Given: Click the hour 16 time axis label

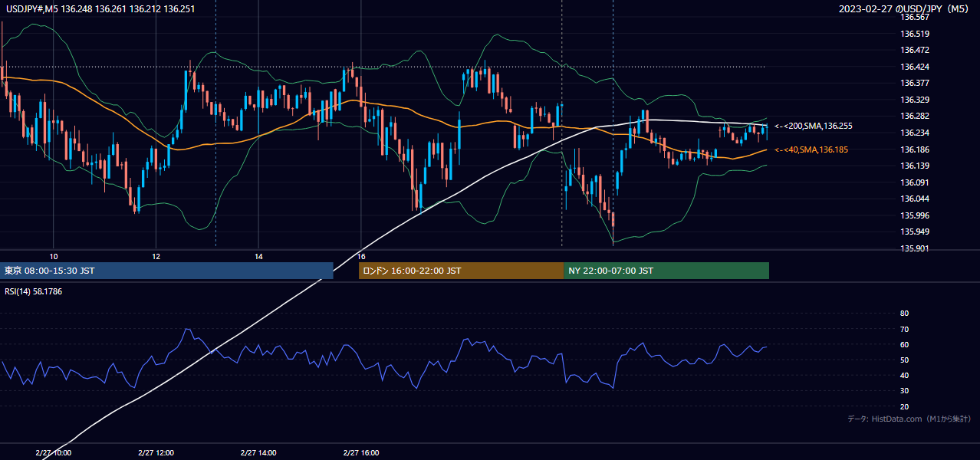Looking at the screenshot, I should pos(361,256).
